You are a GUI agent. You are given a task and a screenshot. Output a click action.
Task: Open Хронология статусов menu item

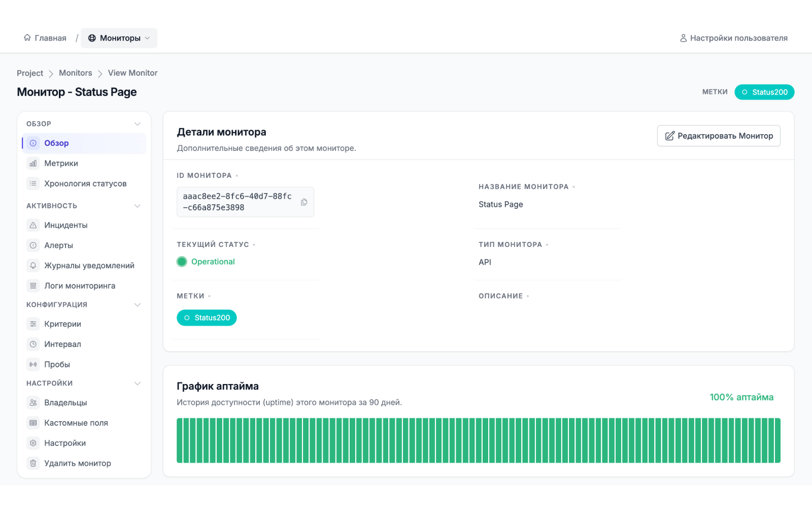coord(85,184)
